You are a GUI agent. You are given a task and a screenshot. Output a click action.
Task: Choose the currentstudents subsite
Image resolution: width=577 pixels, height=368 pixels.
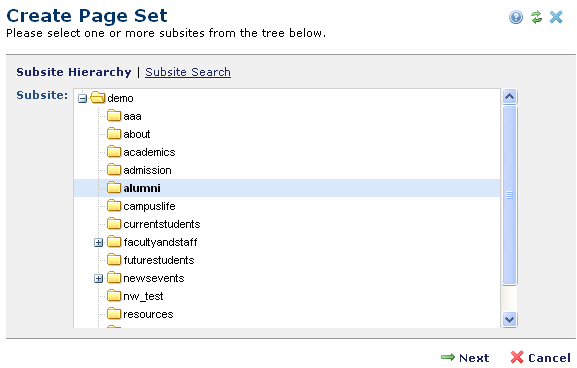coord(162,224)
